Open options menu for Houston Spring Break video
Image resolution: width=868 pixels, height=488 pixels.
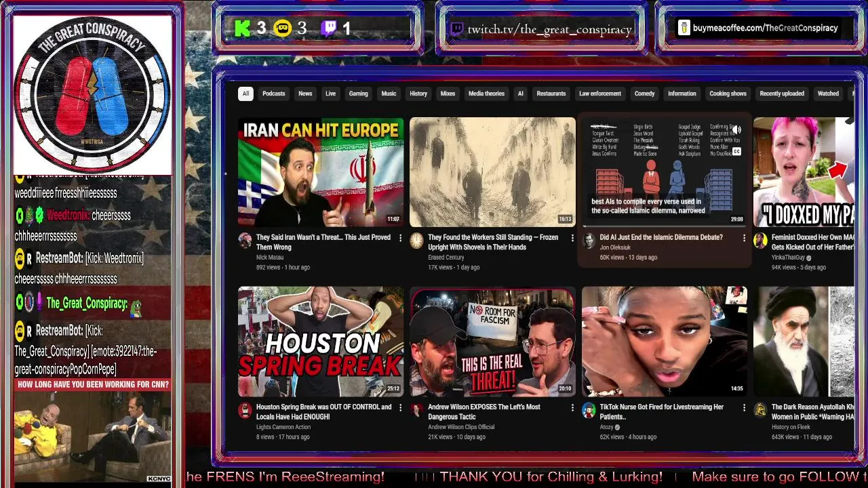click(400, 407)
